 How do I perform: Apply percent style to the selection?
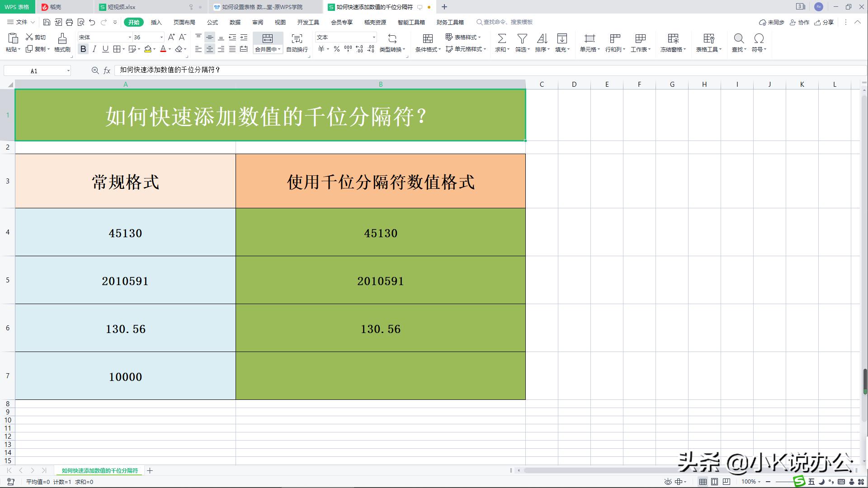coord(336,50)
